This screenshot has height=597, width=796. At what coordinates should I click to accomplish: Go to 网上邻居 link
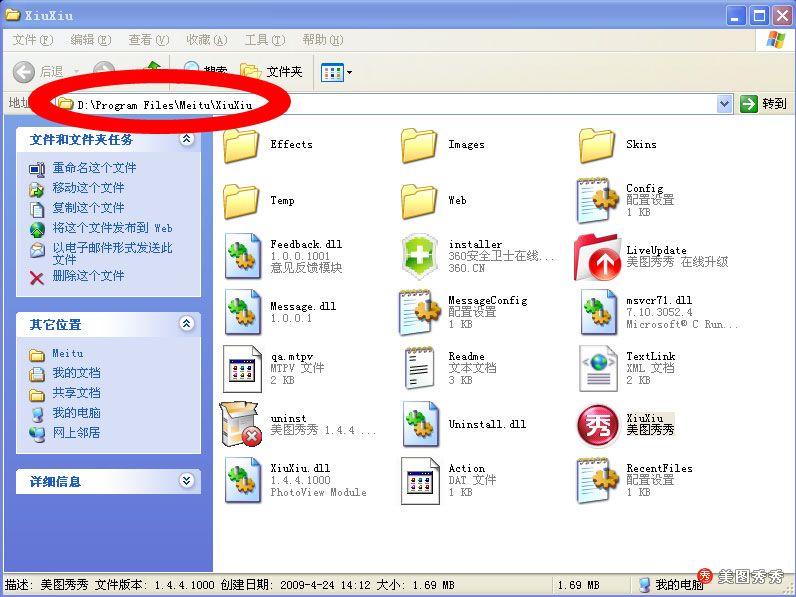click(x=76, y=433)
